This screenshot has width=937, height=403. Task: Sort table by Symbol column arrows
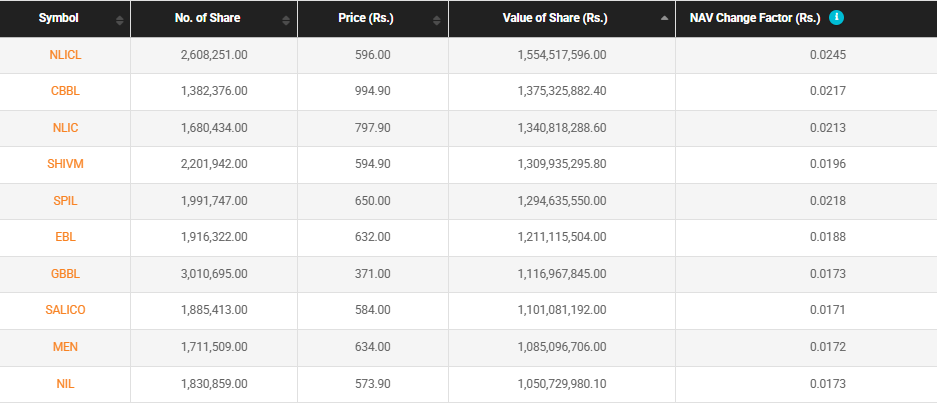click(x=120, y=20)
